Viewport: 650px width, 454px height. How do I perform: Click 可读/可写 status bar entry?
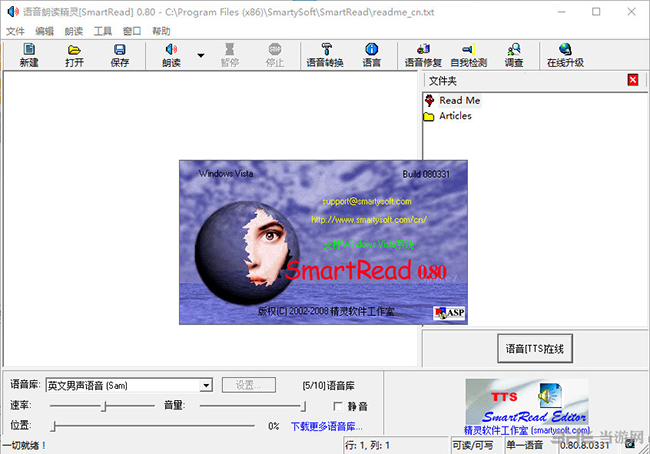473,445
